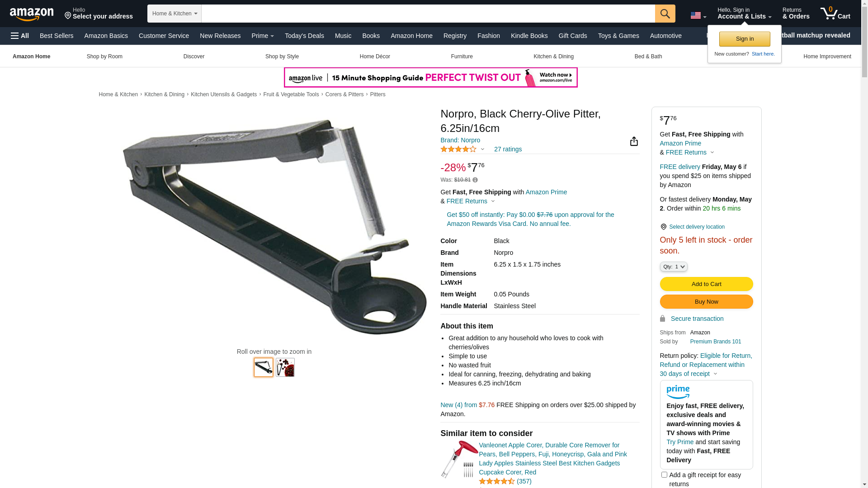This screenshot has height=488, width=868.
Task: Click the star rating icon
Action: coord(458,149)
